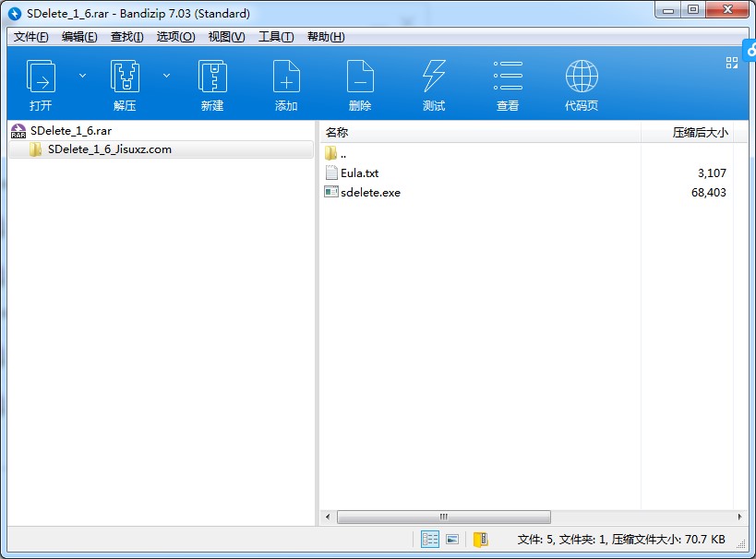Click the blue icon at window's right edge
This screenshot has width=756, height=559.
click(750, 50)
